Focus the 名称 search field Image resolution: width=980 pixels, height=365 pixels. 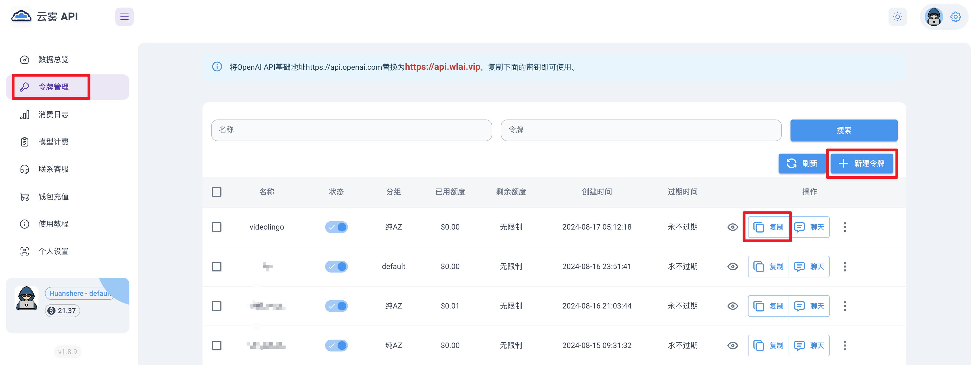pos(351,130)
